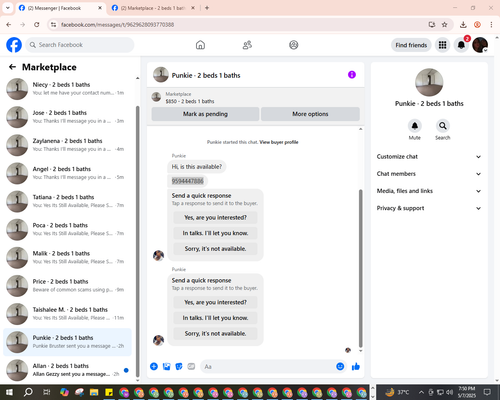Open Allan 2 beds 1 baths unread chat
The image size is (500, 400).
[67, 370]
